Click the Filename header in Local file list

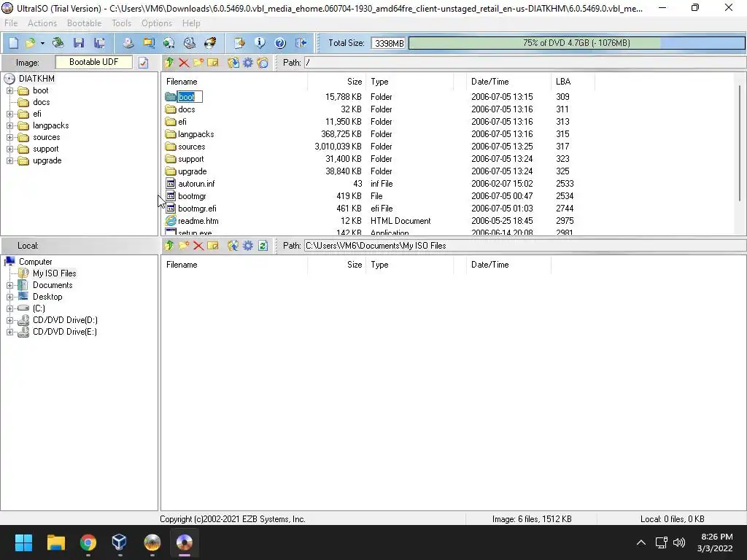(x=234, y=265)
